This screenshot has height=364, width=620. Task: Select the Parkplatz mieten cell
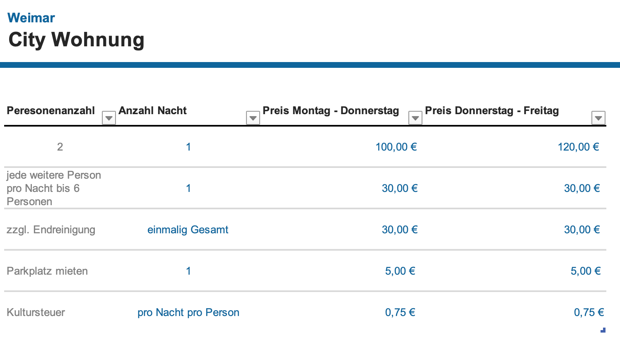47,271
